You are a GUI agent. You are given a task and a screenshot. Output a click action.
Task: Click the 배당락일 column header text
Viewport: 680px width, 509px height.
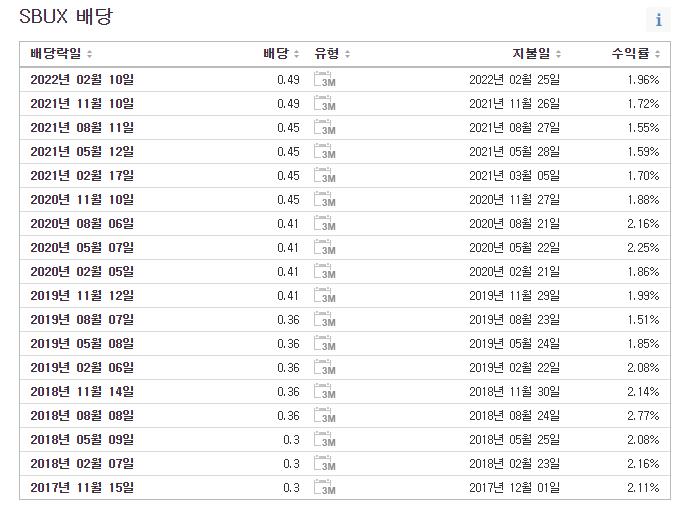coord(56,54)
